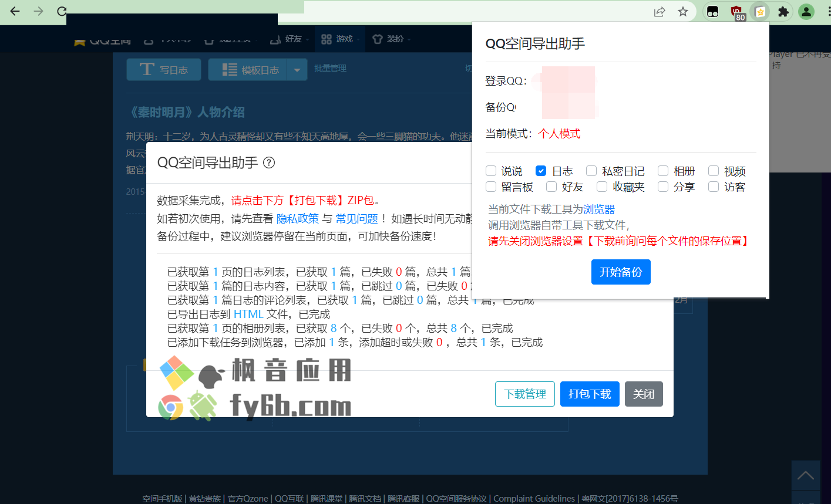
Task: Click the help question-mark icon beside dialog title
Action: (x=269, y=163)
